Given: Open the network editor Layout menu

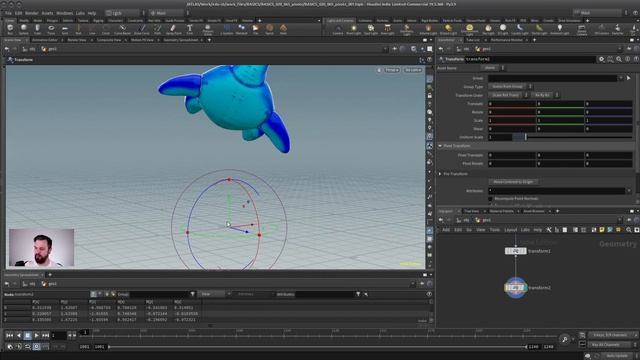Looking at the screenshot, I should [510, 230].
